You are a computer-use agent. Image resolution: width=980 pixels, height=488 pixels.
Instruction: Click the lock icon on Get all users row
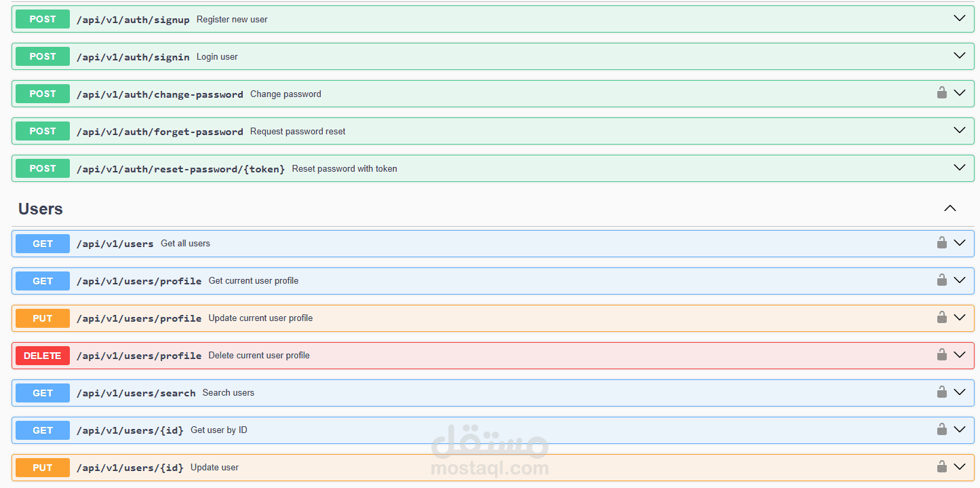click(x=942, y=242)
